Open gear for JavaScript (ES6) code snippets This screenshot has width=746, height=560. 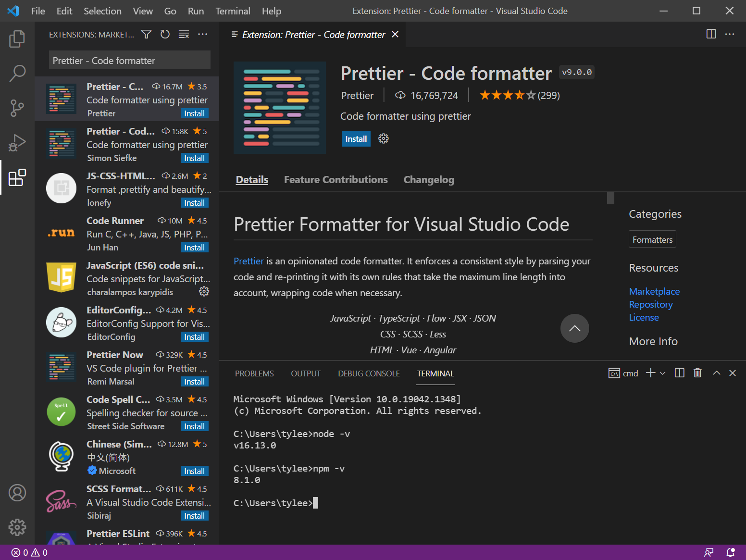204,291
